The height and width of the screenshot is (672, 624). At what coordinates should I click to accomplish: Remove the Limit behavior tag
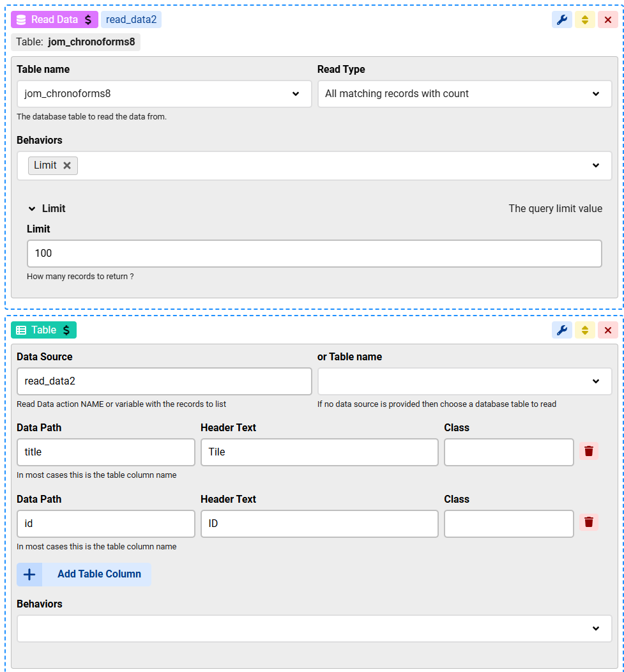[x=67, y=165]
